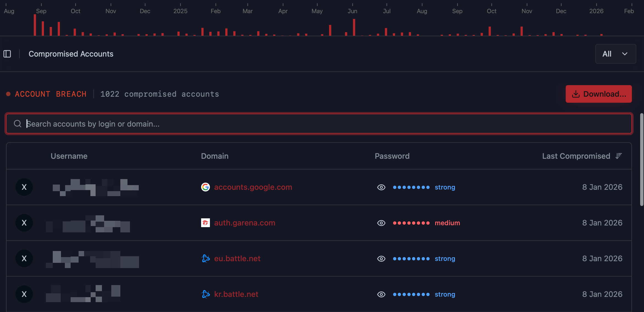
Task: Click the eu.battle.net Battle.net icon
Action: click(206, 258)
